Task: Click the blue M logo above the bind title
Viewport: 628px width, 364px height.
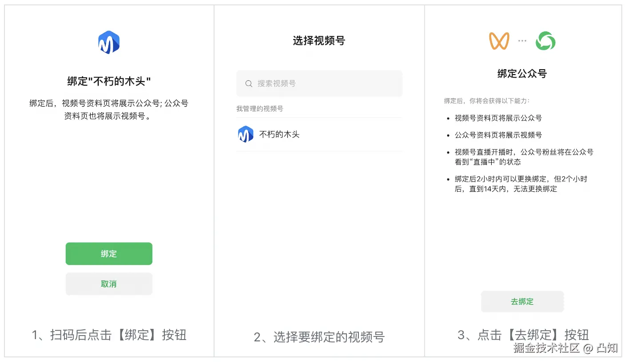Action: click(109, 43)
